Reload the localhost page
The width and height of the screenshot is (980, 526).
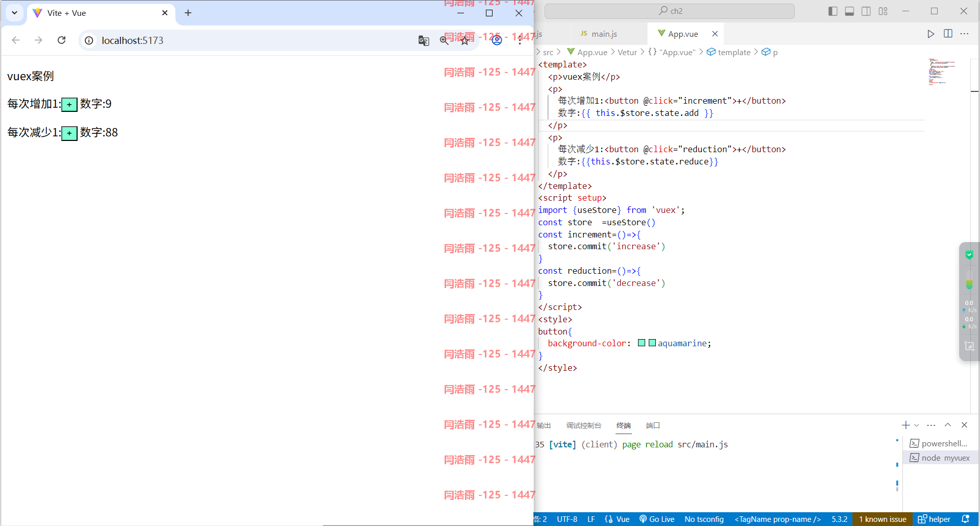pyautogui.click(x=62, y=40)
